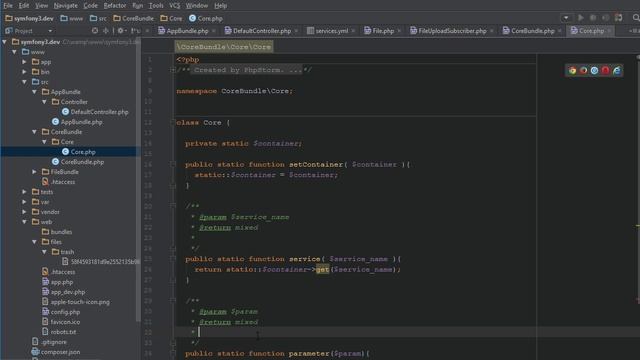Open the Navigate menu

[x=65, y=6]
